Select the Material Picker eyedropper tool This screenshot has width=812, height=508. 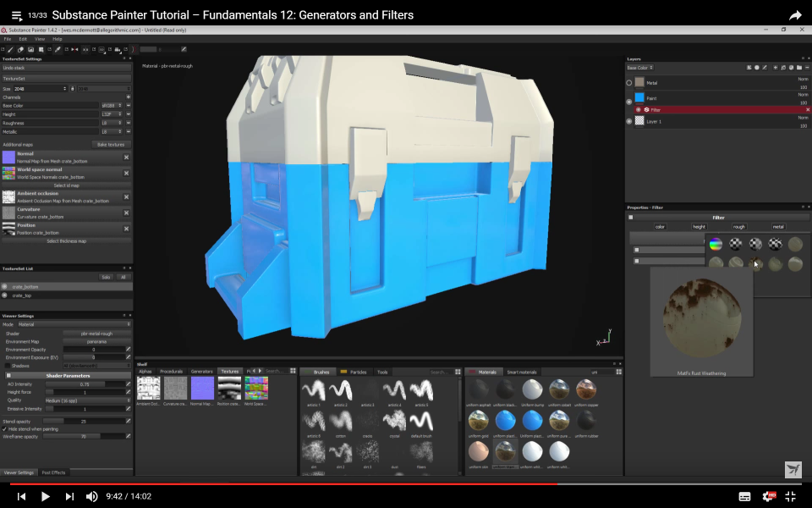click(58, 49)
